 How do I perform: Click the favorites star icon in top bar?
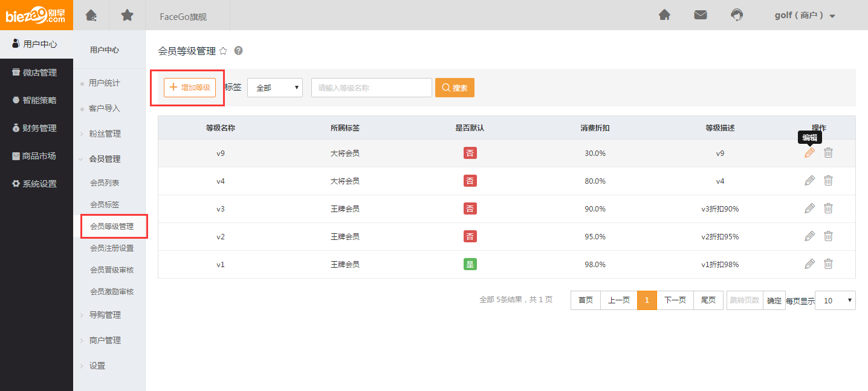click(127, 15)
